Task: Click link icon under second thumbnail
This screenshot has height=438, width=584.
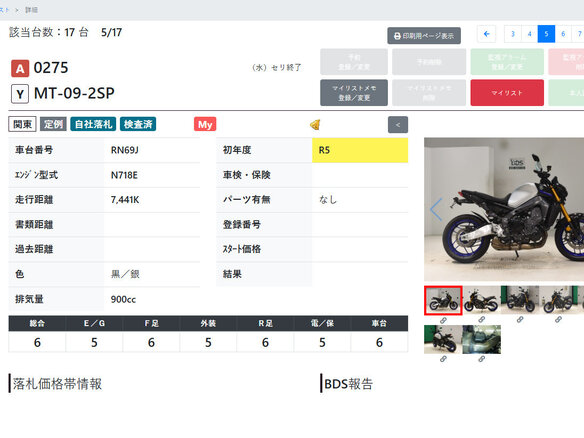Action: [482, 320]
